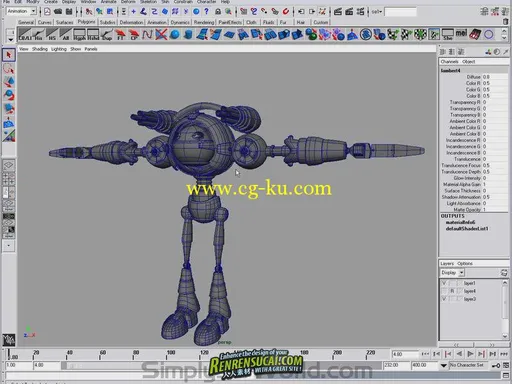Click the playback end field showing 232.00
This screenshot has height=384, width=512.
(x=396, y=366)
